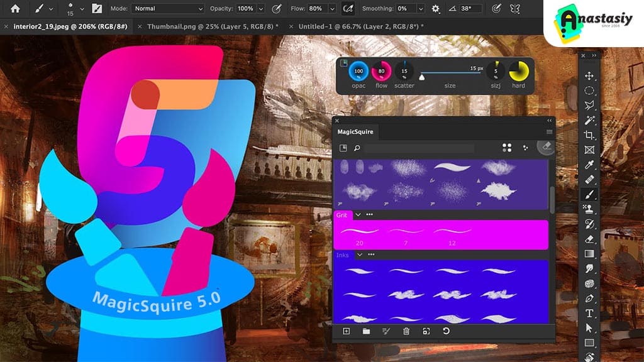Switch to Thumbnail.png document tab

(213, 26)
